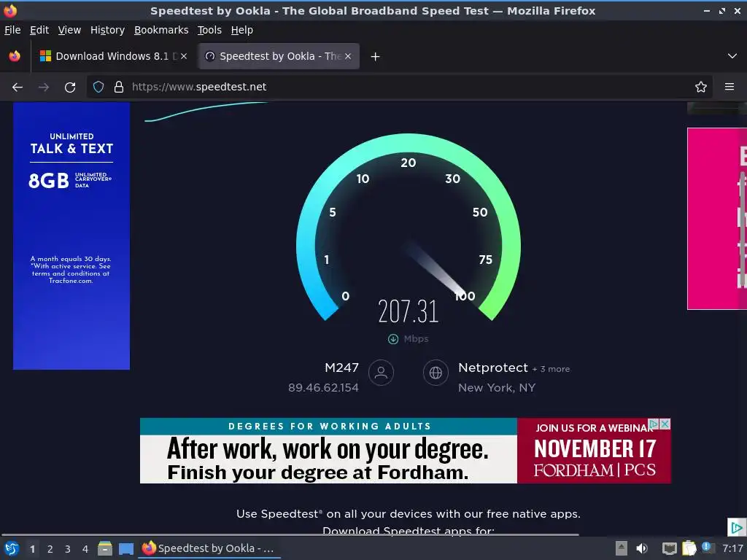Image resolution: width=747 pixels, height=560 pixels.
Task: Open the Lubuntu start menu button
Action: point(12,548)
